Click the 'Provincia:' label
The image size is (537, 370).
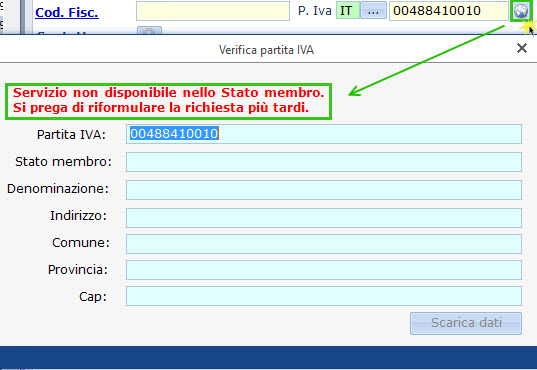(x=78, y=270)
